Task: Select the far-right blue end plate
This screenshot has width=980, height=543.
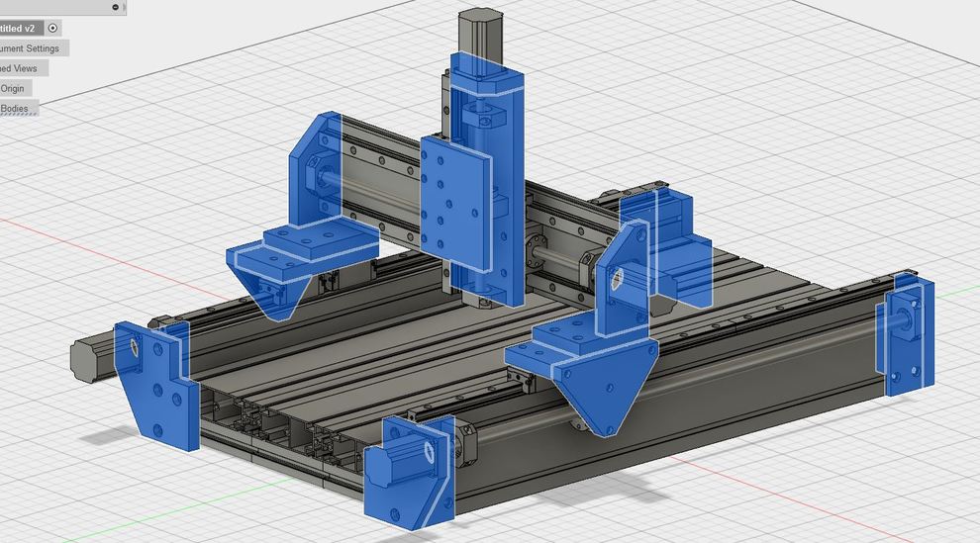Action: coord(906,336)
